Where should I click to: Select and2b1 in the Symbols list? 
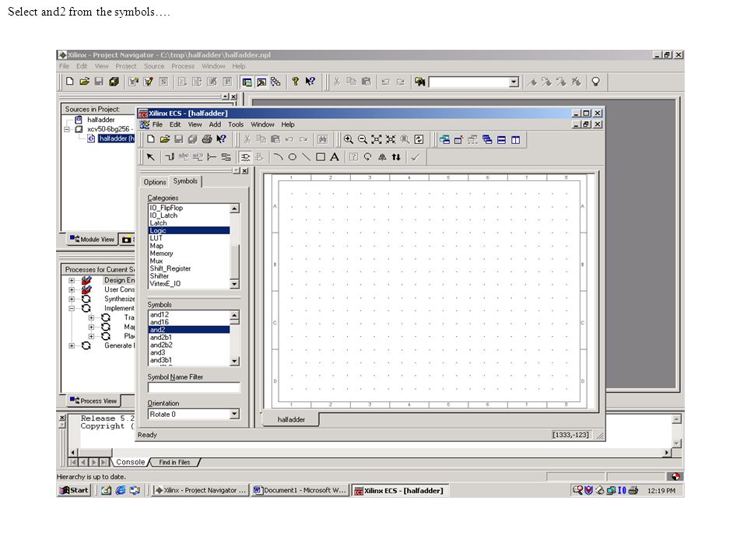[189, 337]
